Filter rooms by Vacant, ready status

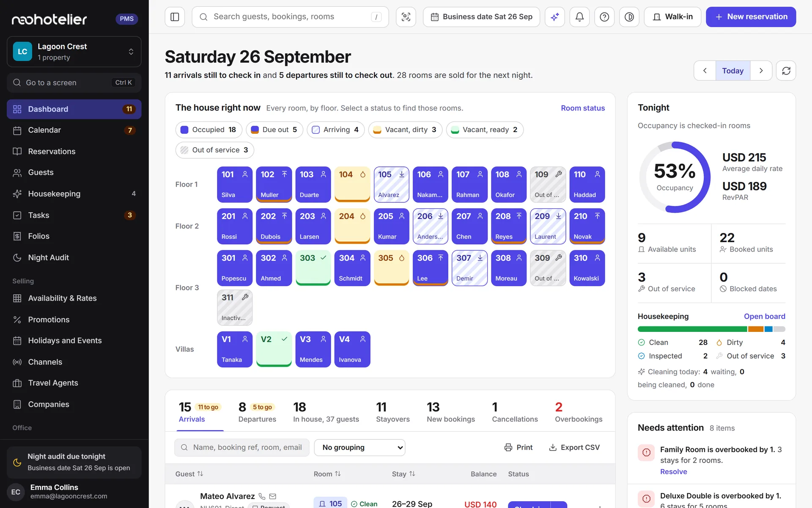pyautogui.click(x=485, y=130)
